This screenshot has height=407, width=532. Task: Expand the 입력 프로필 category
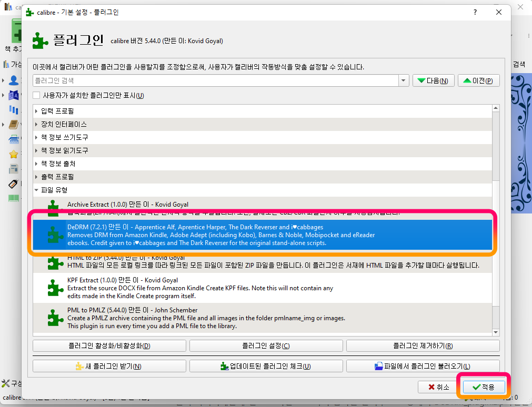click(x=36, y=111)
